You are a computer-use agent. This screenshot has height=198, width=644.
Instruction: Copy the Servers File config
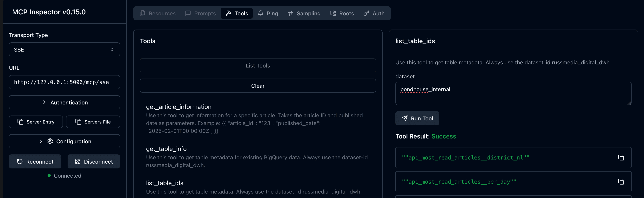[x=93, y=122]
